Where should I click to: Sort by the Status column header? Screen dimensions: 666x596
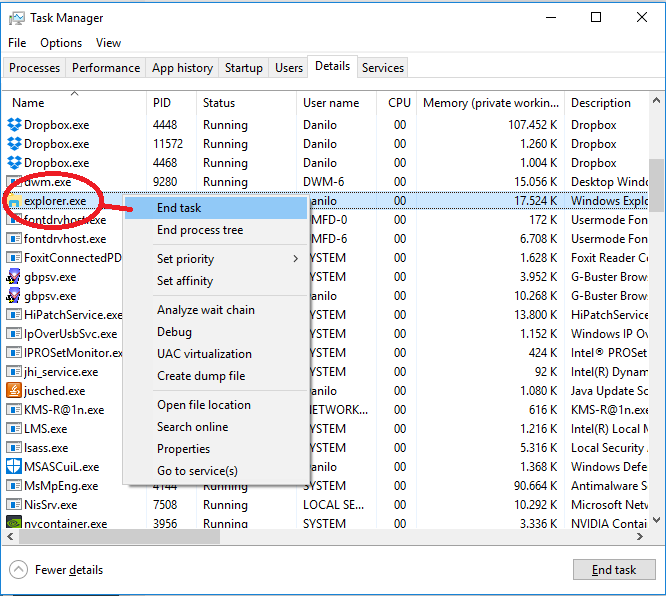(x=246, y=103)
